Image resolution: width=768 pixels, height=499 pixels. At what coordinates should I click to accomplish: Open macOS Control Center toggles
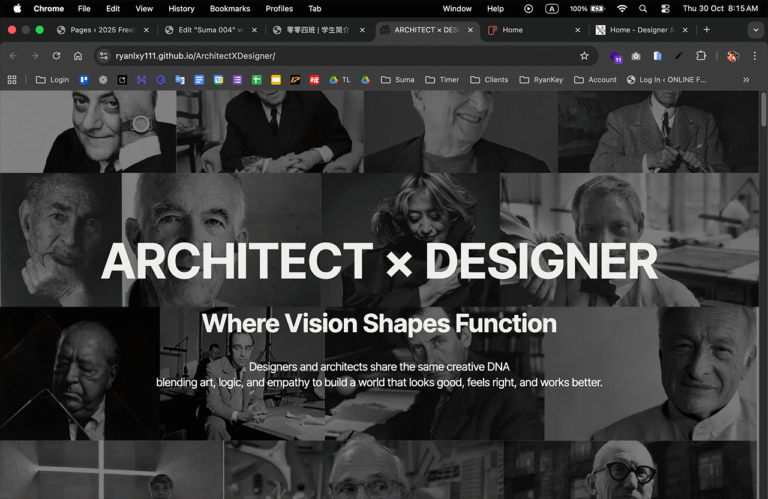pos(665,8)
